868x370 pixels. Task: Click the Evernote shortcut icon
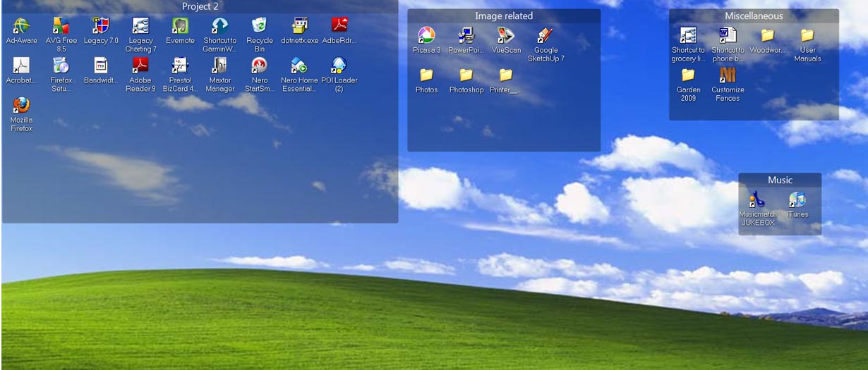180,27
